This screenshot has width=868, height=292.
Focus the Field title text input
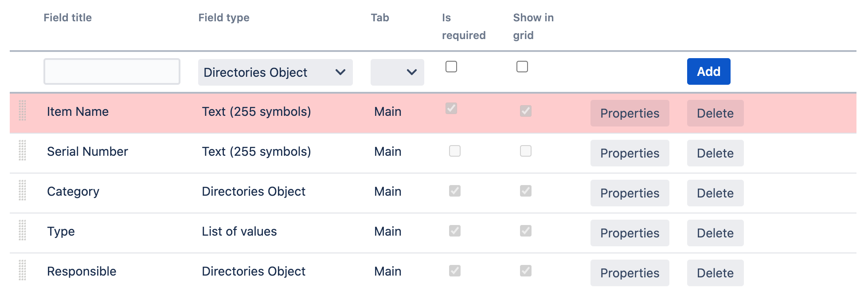(112, 71)
